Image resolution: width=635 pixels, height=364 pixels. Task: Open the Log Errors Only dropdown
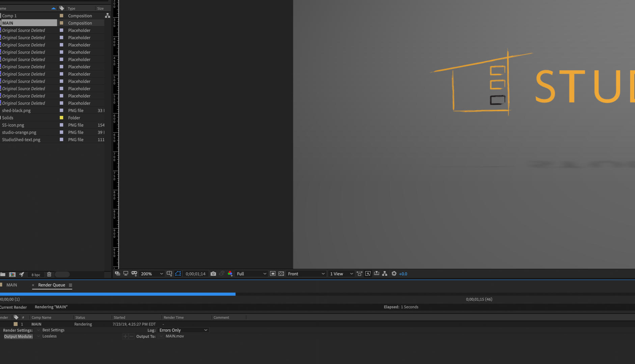click(x=183, y=330)
